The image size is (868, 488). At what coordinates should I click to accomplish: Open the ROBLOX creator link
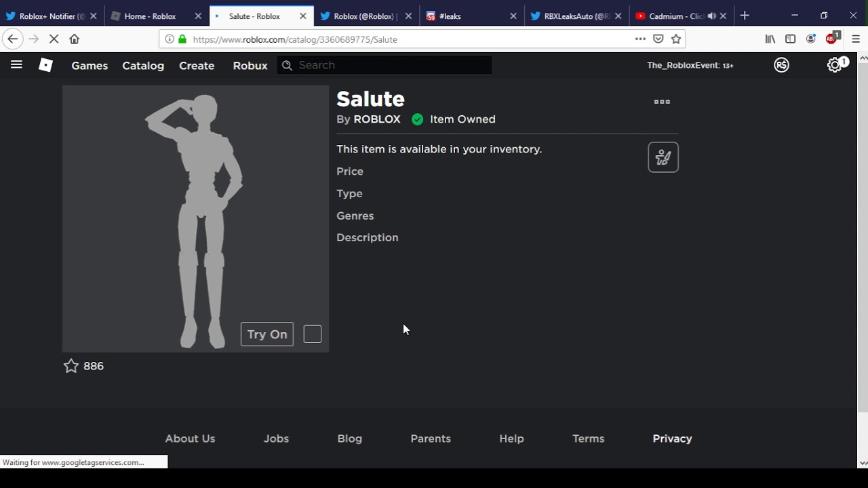[377, 119]
